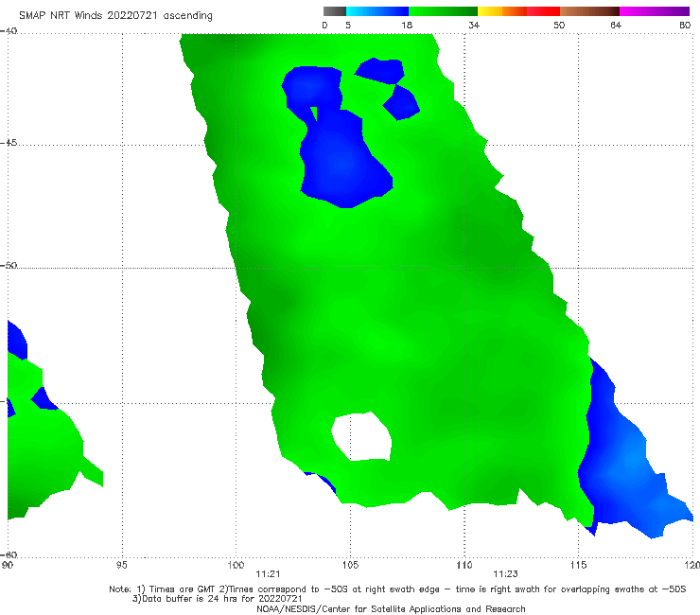Click the latitude label "-50"

[9, 266]
